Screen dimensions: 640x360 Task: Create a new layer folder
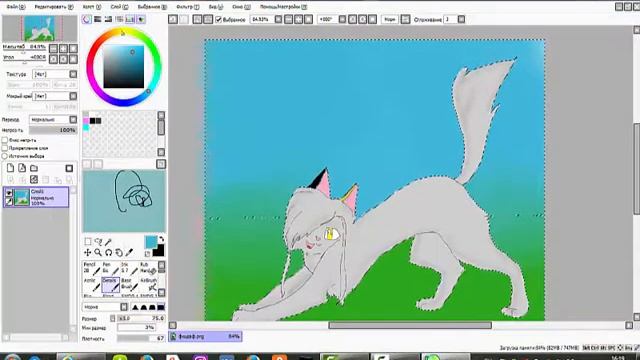[x=34, y=168]
